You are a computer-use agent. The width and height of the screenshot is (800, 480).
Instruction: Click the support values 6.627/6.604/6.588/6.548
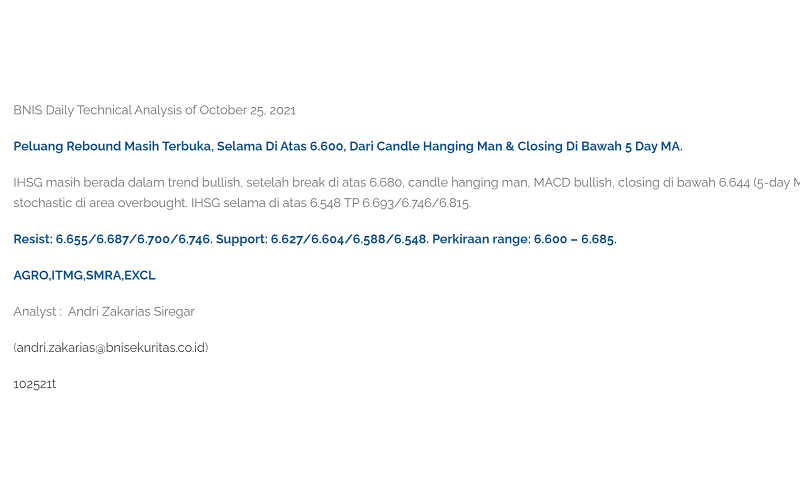[349, 239]
